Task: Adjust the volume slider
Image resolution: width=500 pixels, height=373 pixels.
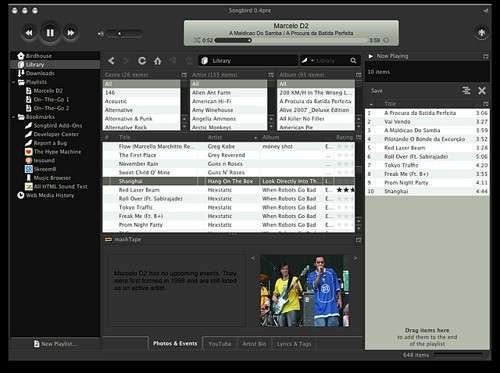Action: (125, 33)
